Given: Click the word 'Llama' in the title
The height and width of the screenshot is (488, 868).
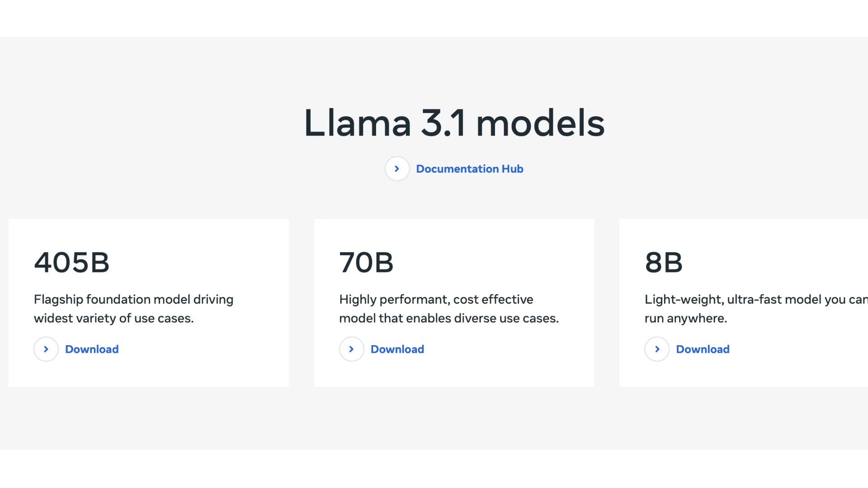Looking at the screenshot, I should click(x=357, y=123).
